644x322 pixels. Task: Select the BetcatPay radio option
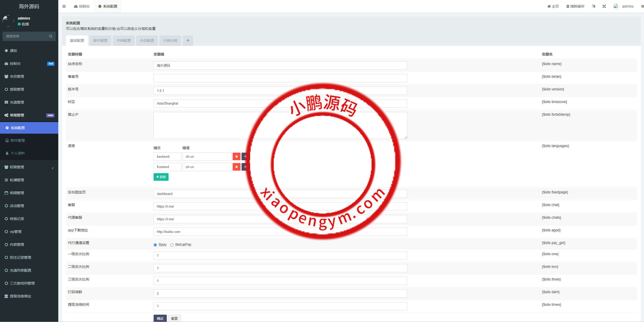172,245
